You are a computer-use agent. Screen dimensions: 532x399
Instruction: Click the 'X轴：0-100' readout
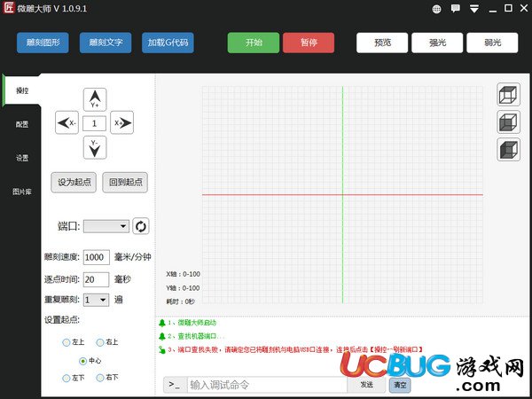click(x=184, y=274)
